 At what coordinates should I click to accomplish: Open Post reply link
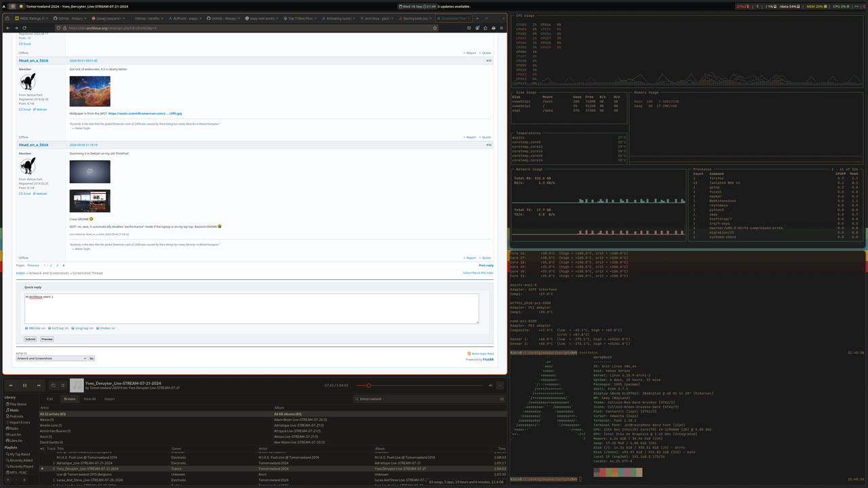point(486,265)
